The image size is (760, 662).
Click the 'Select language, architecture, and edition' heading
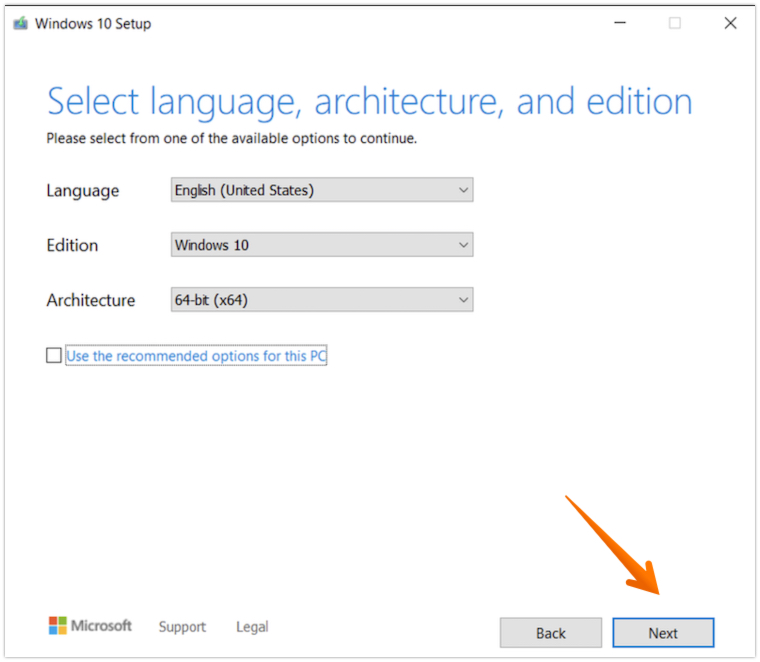click(x=369, y=102)
